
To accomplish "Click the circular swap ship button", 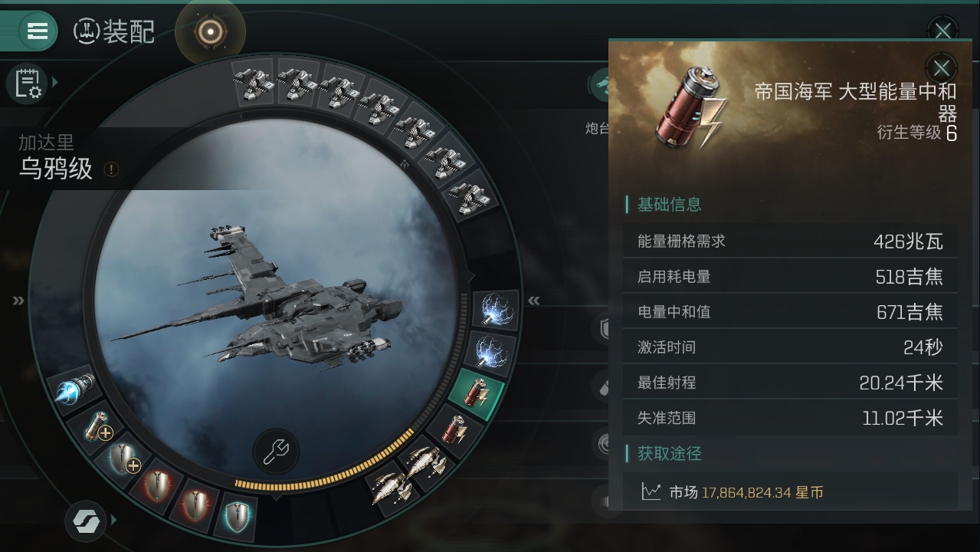I will pyautogui.click(x=85, y=521).
